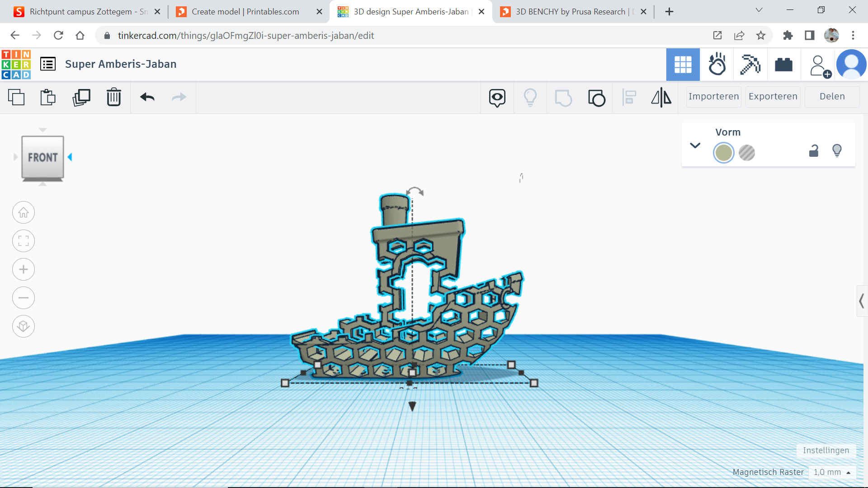Open Magnetisch Raster 1,0 mm dropdown
The image size is (868, 488).
pos(832,472)
